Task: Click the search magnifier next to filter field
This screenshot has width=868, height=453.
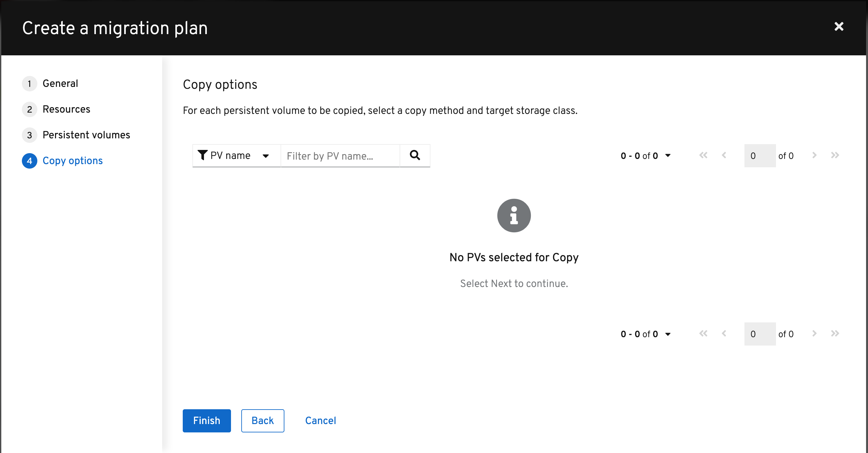Action: (x=415, y=155)
